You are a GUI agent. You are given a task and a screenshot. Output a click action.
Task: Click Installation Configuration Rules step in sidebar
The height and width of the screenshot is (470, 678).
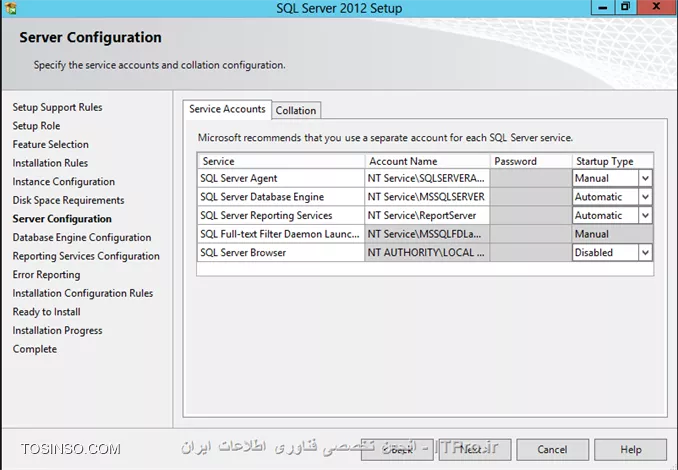[x=83, y=293]
